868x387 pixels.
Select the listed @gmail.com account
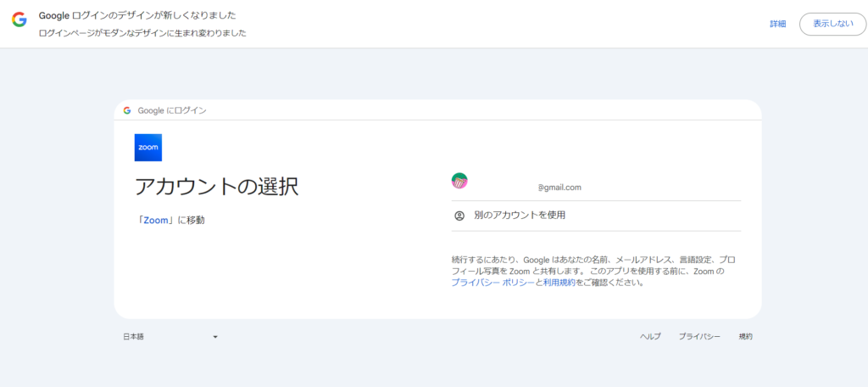(559, 187)
